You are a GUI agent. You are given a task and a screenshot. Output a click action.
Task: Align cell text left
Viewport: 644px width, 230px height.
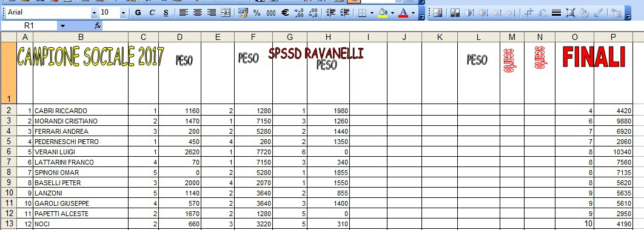(x=184, y=13)
